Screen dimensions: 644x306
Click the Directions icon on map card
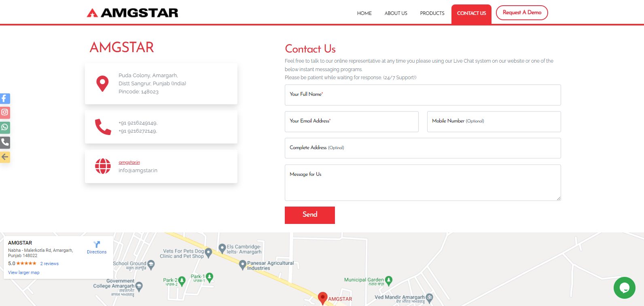pyautogui.click(x=97, y=244)
